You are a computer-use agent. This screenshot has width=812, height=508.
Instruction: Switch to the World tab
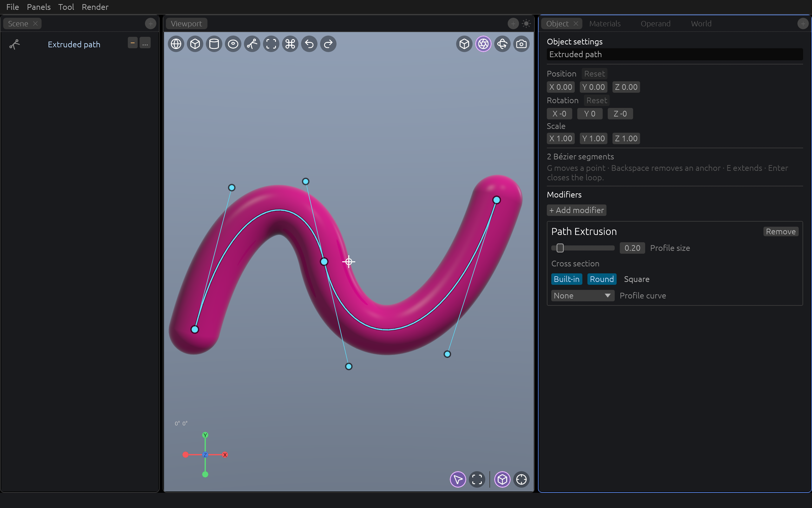(701, 23)
